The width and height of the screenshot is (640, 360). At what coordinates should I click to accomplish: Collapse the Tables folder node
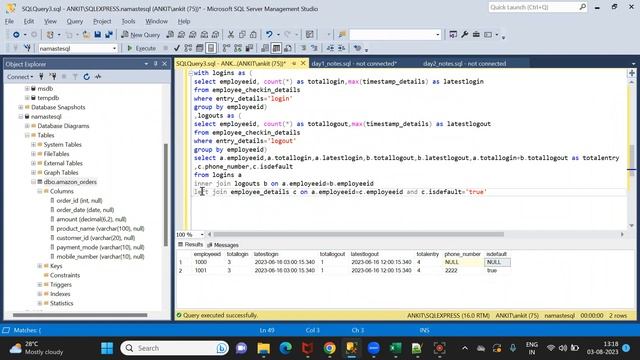pyautogui.click(x=27, y=136)
